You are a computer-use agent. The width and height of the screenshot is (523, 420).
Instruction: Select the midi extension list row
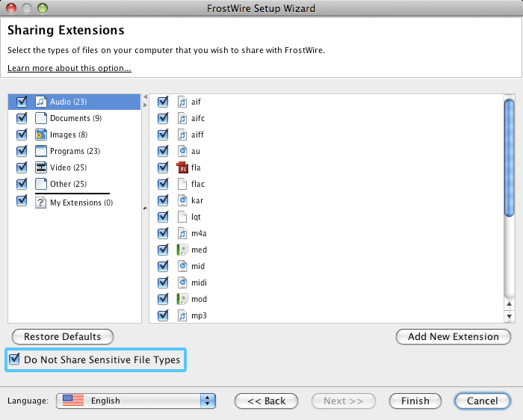pyautogui.click(x=327, y=282)
